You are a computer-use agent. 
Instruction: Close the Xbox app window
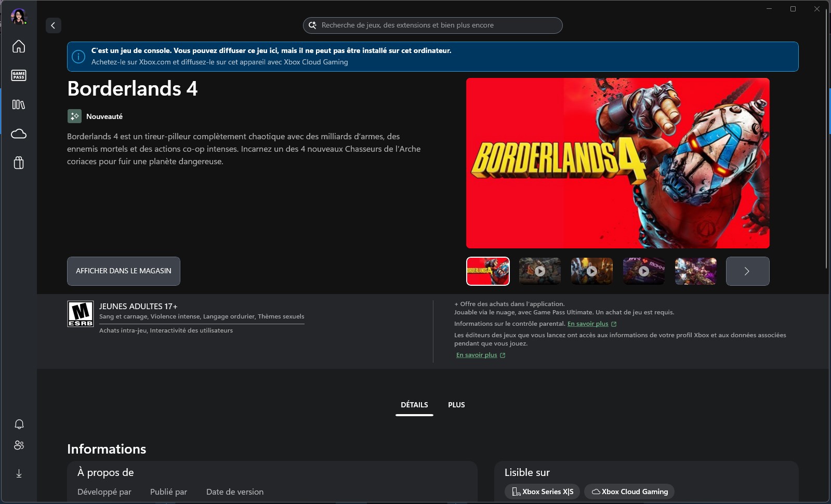coord(817,9)
